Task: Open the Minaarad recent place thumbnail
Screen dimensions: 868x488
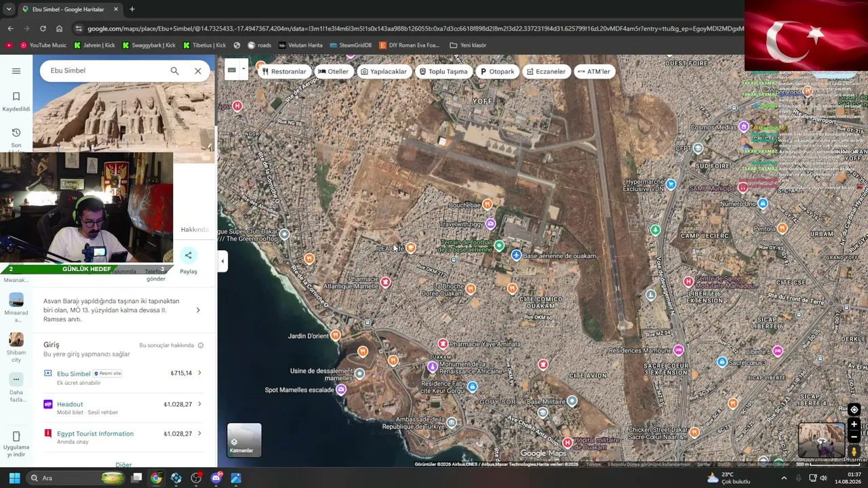Action: pos(16,300)
